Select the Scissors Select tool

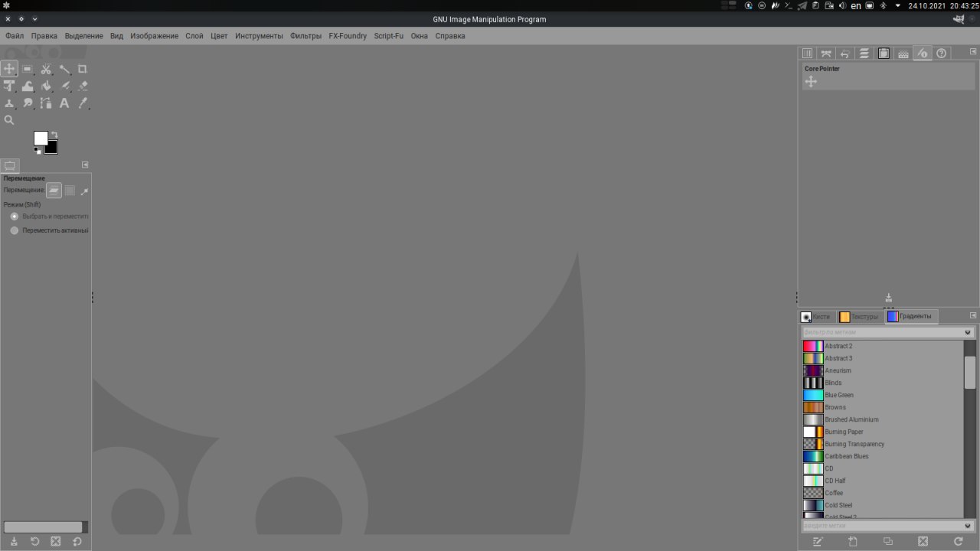point(46,69)
